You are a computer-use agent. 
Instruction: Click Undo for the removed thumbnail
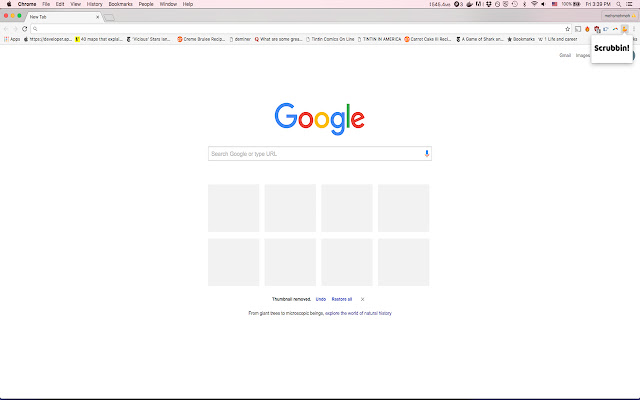(x=321, y=299)
